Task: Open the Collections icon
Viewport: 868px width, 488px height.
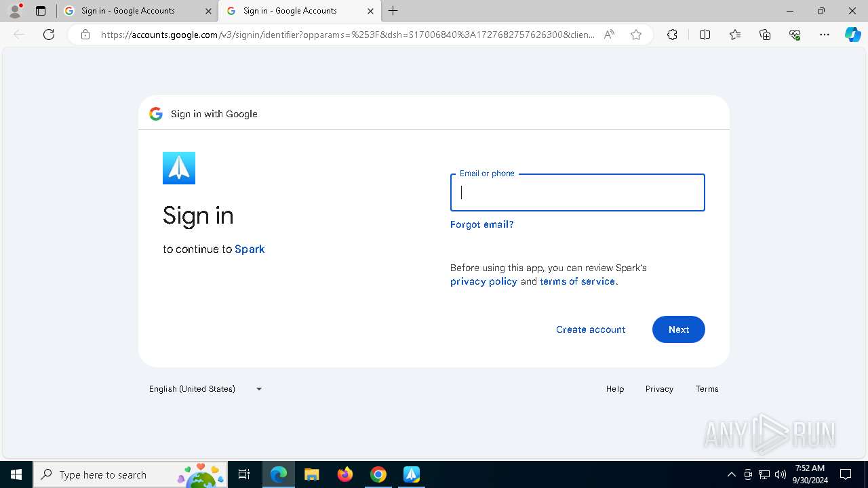Action: 765,35
